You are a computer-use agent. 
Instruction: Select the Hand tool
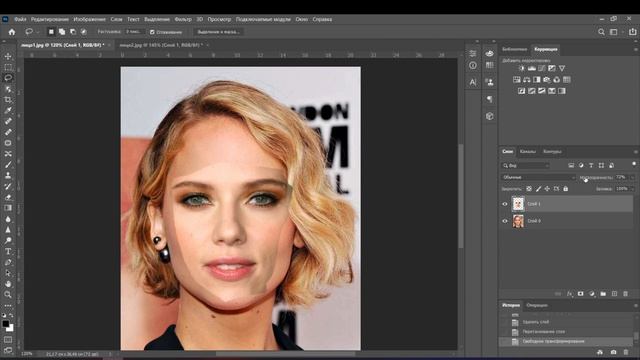8,284
